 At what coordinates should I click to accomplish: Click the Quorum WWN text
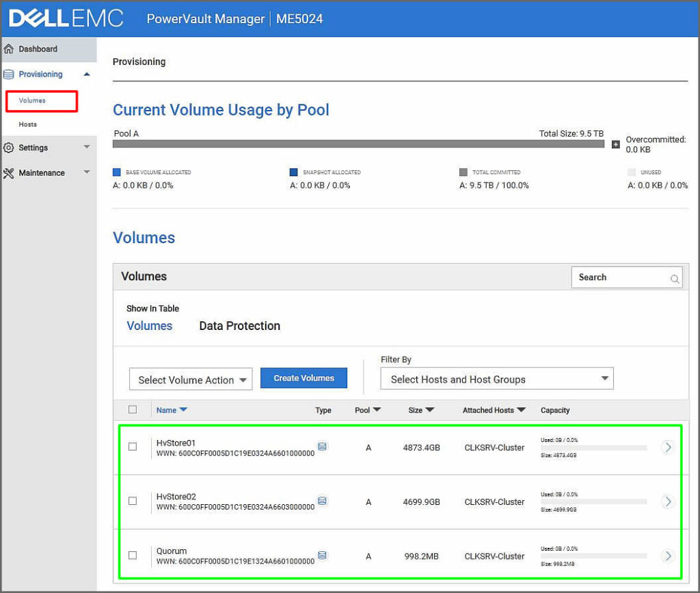click(236, 562)
